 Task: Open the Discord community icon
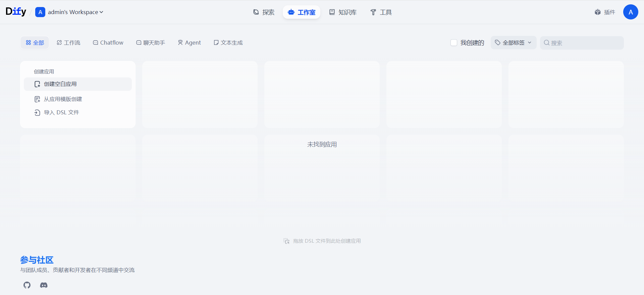pos(44,285)
